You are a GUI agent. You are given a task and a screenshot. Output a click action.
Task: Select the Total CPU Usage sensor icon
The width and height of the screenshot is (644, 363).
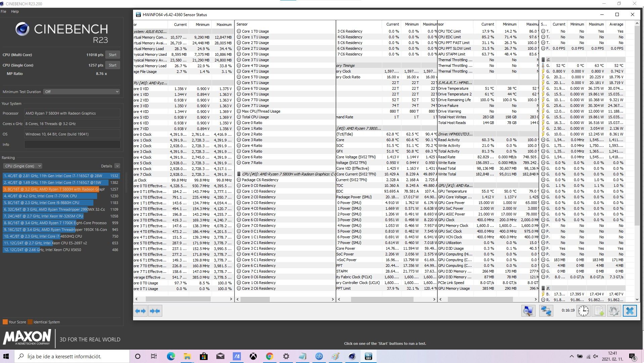point(239,117)
